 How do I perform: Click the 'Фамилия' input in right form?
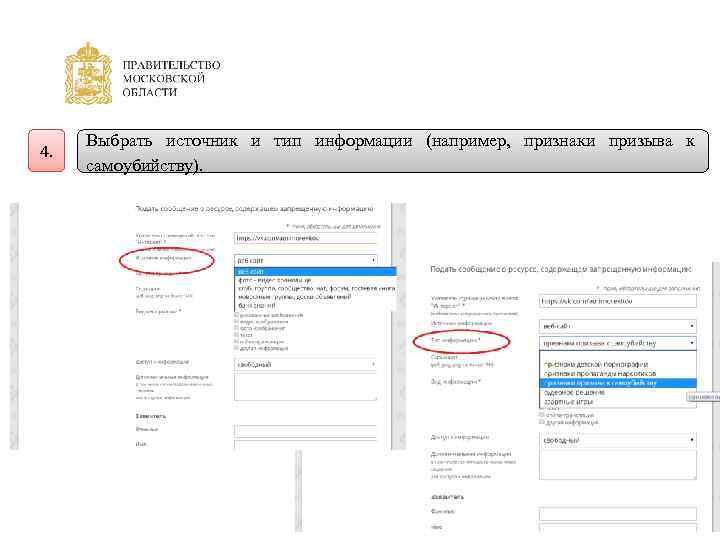point(618,513)
